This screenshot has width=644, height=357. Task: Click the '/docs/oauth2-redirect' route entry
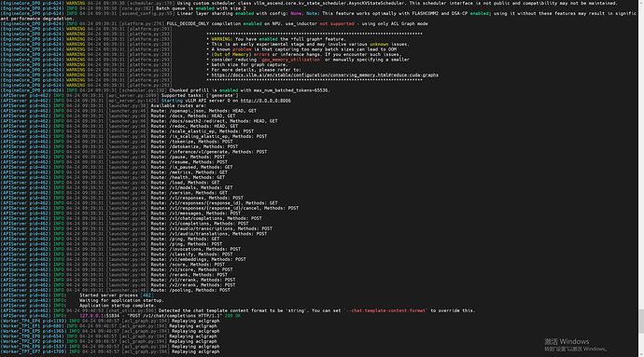tap(214, 121)
